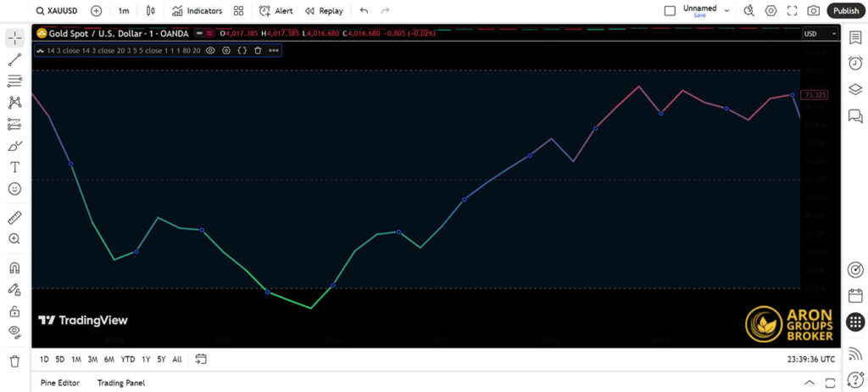Open the Indicators menu
This screenshot has height=392, width=868.
point(197,11)
